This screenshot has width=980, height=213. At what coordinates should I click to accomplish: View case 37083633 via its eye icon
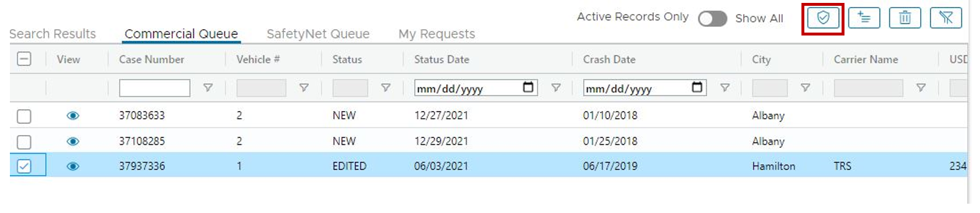click(73, 115)
